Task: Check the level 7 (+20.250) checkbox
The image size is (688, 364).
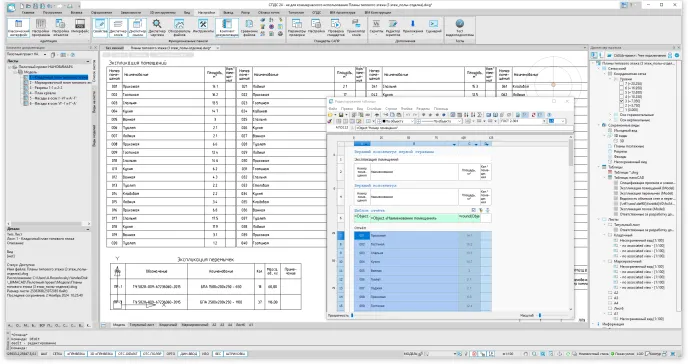Action: [621, 83]
